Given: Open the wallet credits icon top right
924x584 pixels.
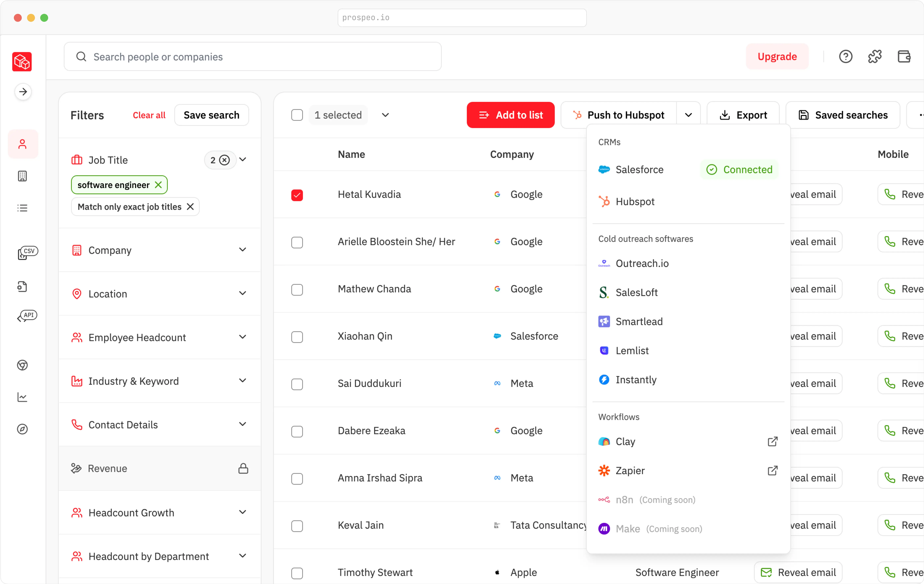Looking at the screenshot, I should 904,56.
